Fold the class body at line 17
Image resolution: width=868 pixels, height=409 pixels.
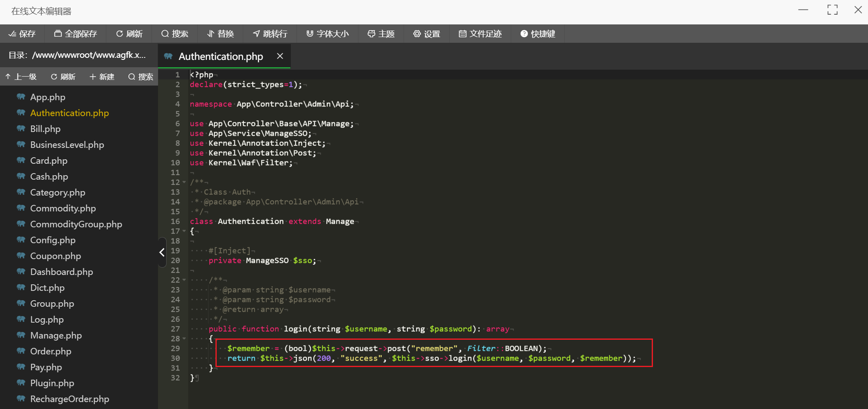[x=184, y=231]
